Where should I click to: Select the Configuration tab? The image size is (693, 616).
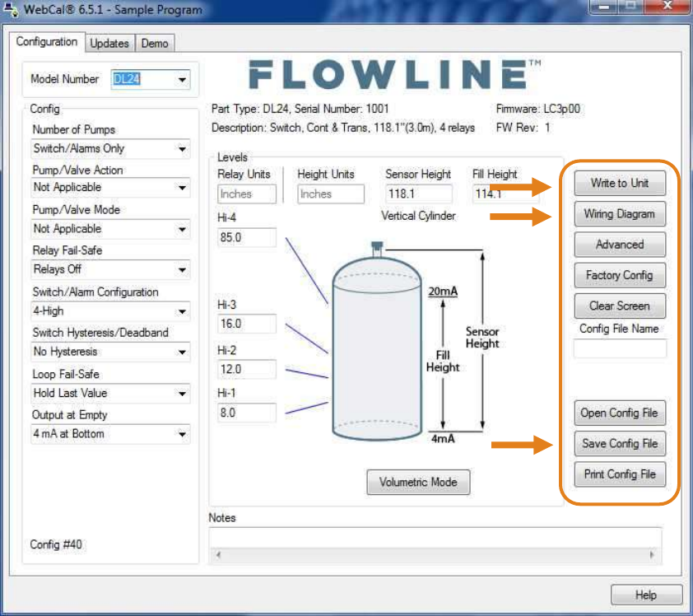coord(47,42)
